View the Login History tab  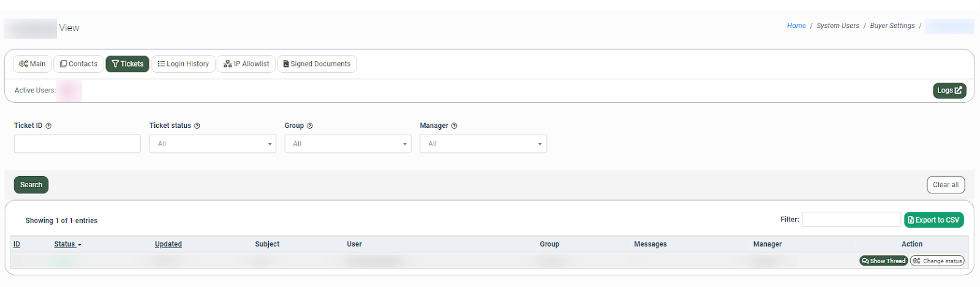(x=183, y=64)
